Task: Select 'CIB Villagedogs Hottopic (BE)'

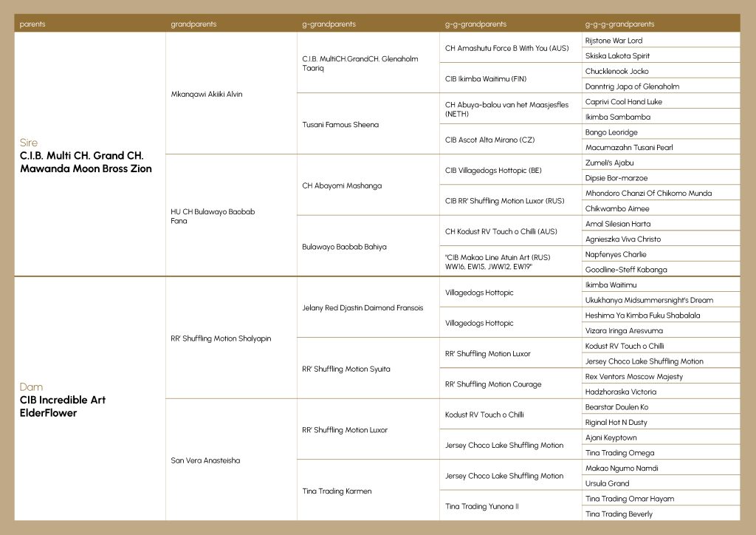Action: [493, 170]
